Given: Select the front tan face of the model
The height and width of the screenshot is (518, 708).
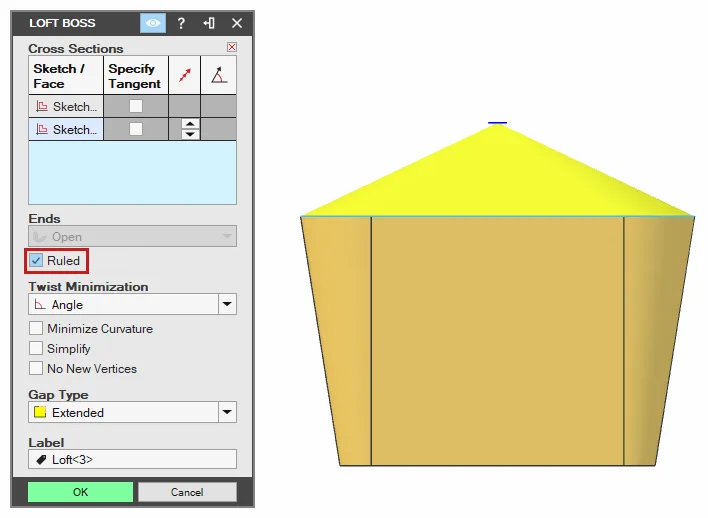Looking at the screenshot, I should tap(497, 341).
